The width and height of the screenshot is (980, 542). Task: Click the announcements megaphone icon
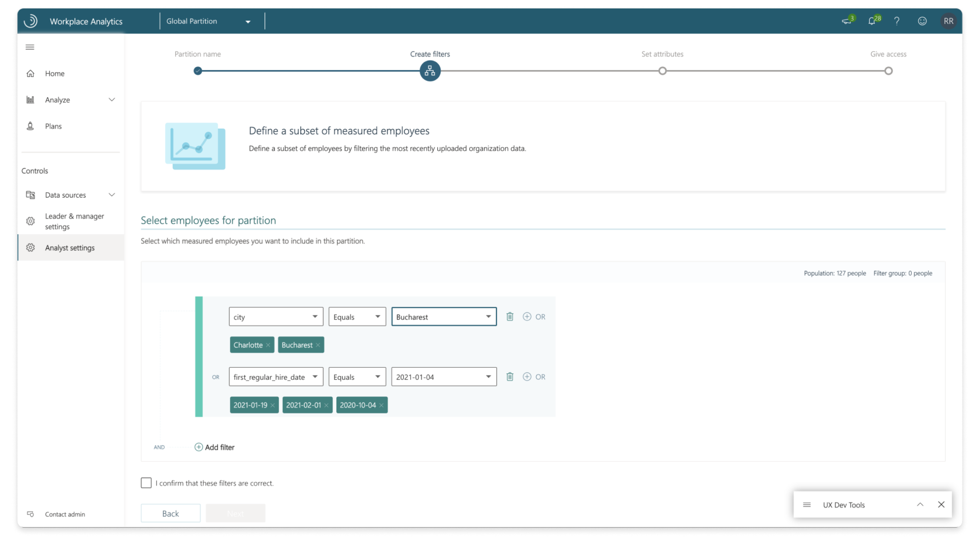(846, 21)
